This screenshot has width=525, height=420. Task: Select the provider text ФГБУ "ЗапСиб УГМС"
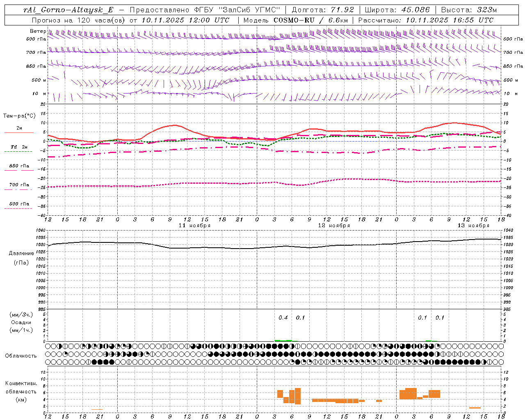coord(237,10)
